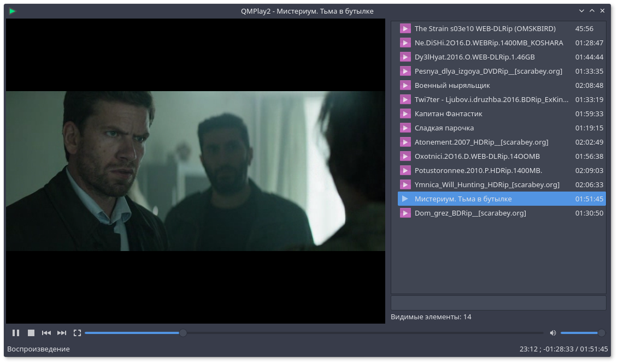This screenshot has height=364, width=618.
Task: Pause playback with the pause button
Action: (16, 333)
